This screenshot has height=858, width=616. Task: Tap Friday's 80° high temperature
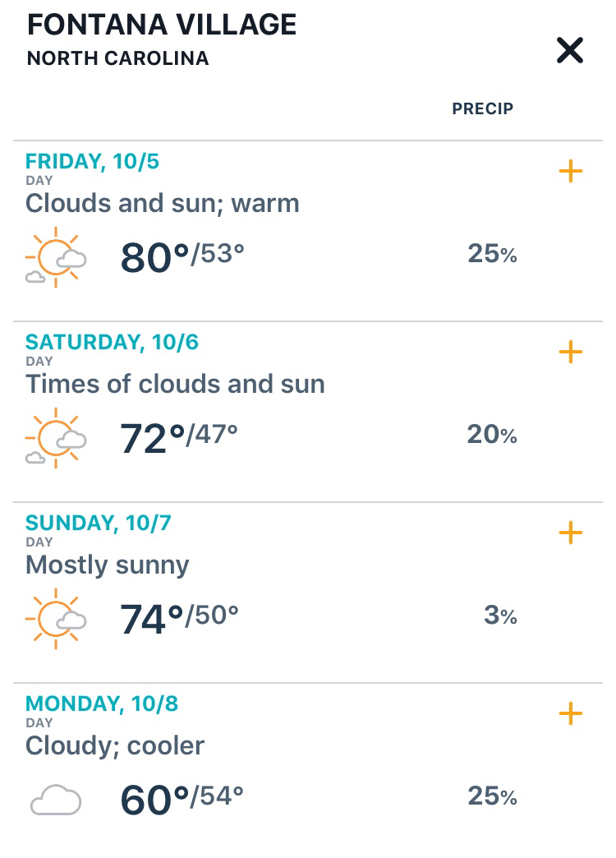pos(154,257)
